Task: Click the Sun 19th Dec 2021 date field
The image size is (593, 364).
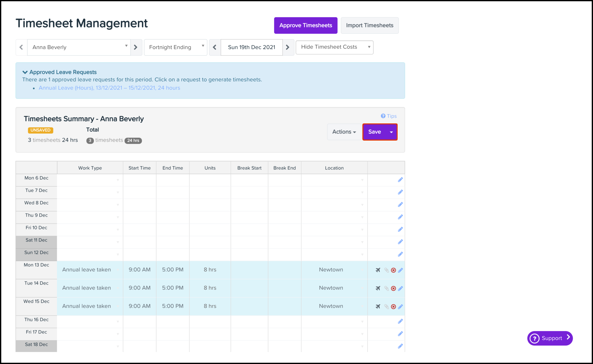Action: click(x=251, y=47)
